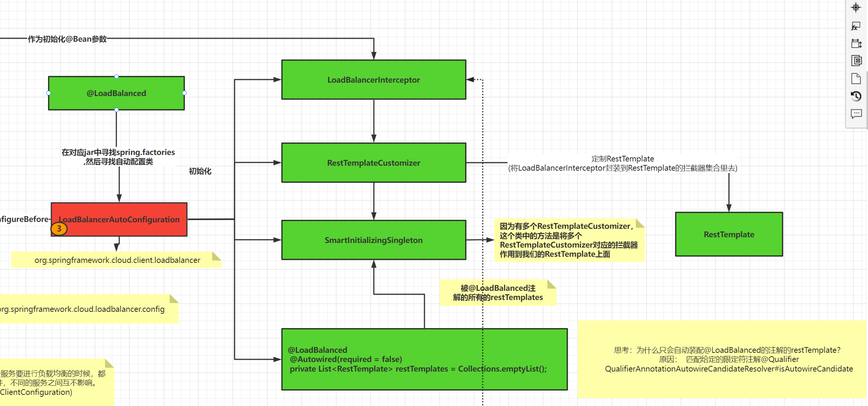Screen dimensions: 868x406
Task: Select the LoadBalancerInterceptor box
Action: [374, 80]
